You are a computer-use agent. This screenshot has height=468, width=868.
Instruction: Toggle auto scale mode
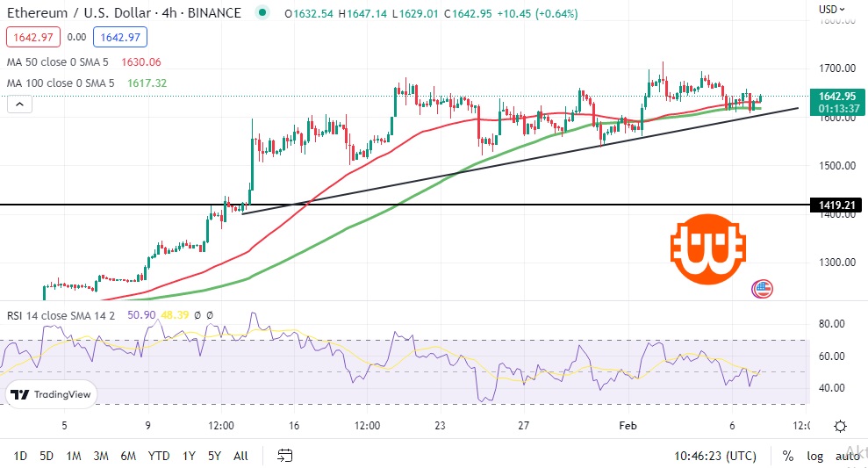(847, 456)
